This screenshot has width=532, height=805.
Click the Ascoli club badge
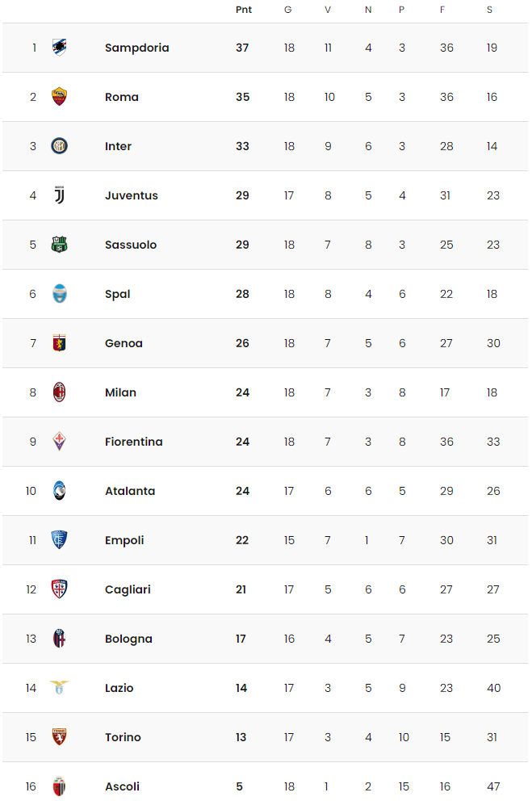click(x=59, y=786)
